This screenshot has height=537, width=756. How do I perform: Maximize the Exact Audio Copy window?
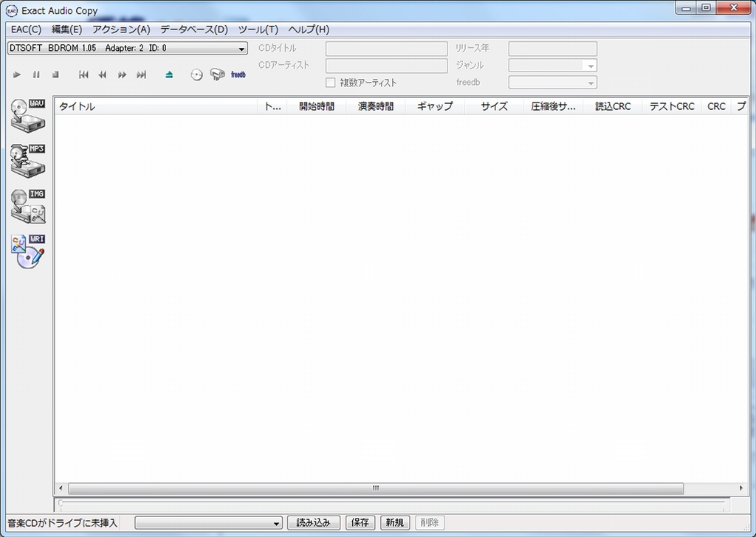(x=707, y=7)
